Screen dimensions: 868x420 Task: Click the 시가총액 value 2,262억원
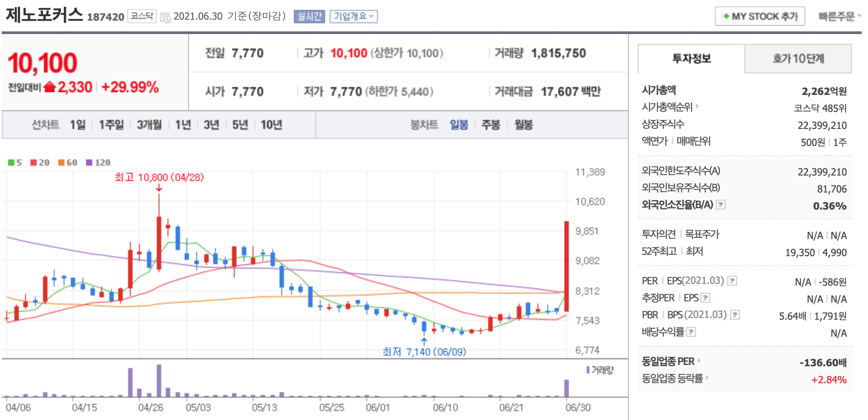coord(824,91)
